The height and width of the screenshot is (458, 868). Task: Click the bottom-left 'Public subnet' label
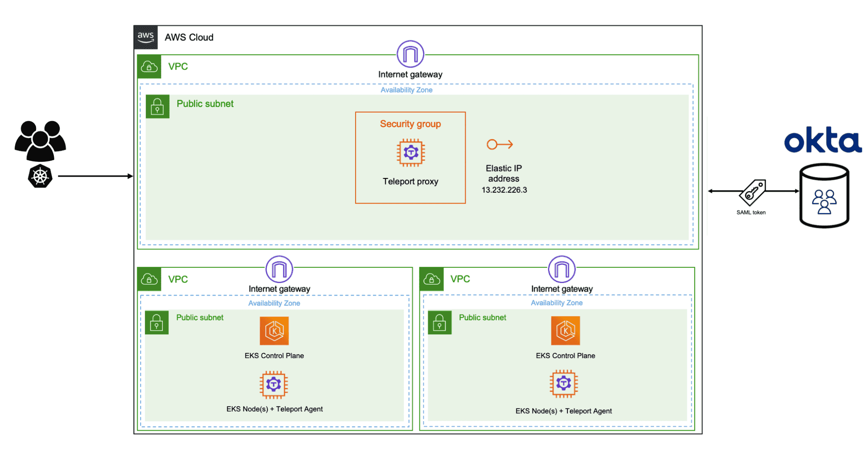point(200,317)
